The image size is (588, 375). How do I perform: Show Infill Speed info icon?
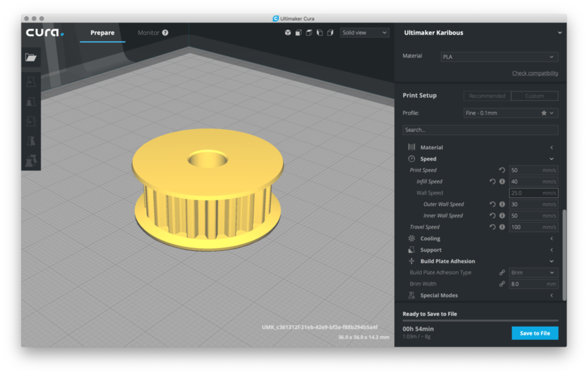point(502,182)
